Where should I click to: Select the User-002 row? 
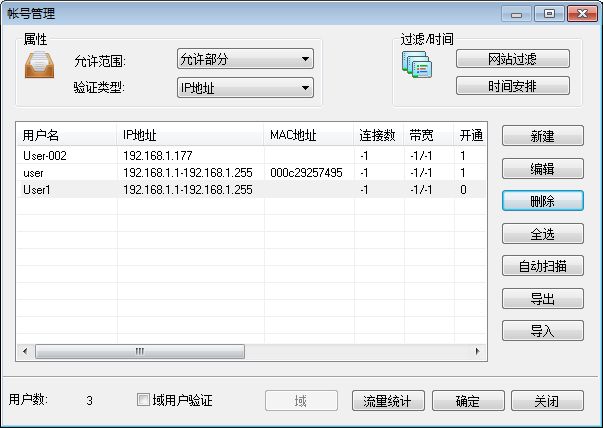pos(252,155)
